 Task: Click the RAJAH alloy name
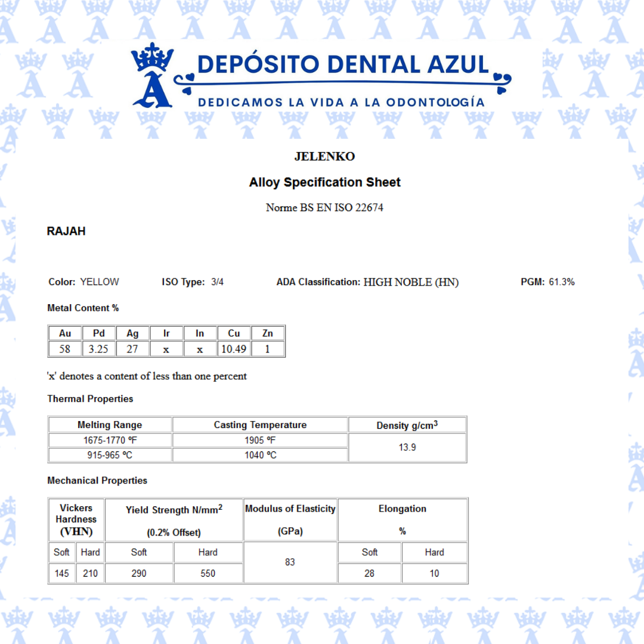(66, 231)
